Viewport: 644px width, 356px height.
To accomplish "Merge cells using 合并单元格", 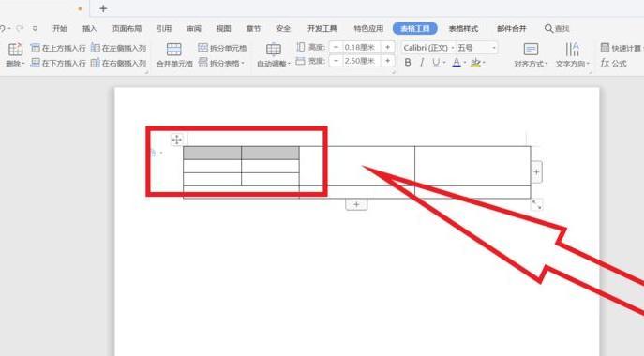I will point(174,55).
